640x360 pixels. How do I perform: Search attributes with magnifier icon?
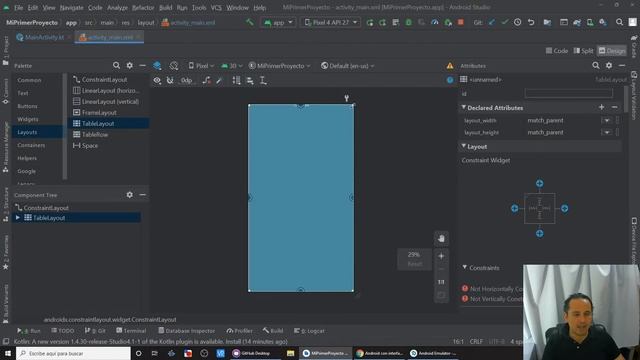click(x=596, y=65)
